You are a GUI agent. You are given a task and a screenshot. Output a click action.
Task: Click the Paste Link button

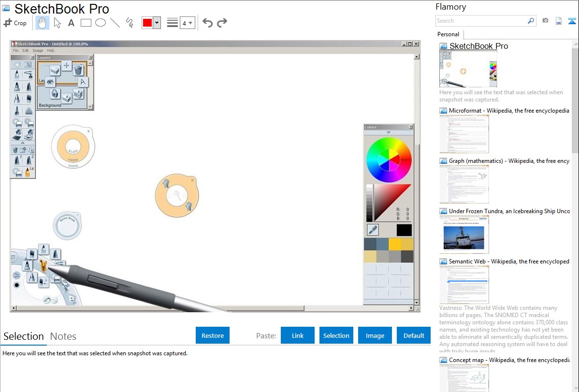(298, 335)
